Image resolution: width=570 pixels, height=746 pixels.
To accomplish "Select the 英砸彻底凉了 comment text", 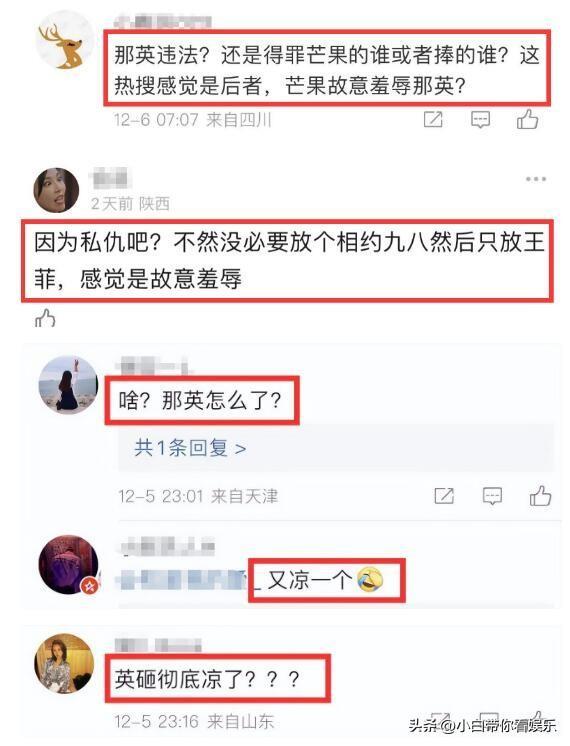I will (207, 679).
